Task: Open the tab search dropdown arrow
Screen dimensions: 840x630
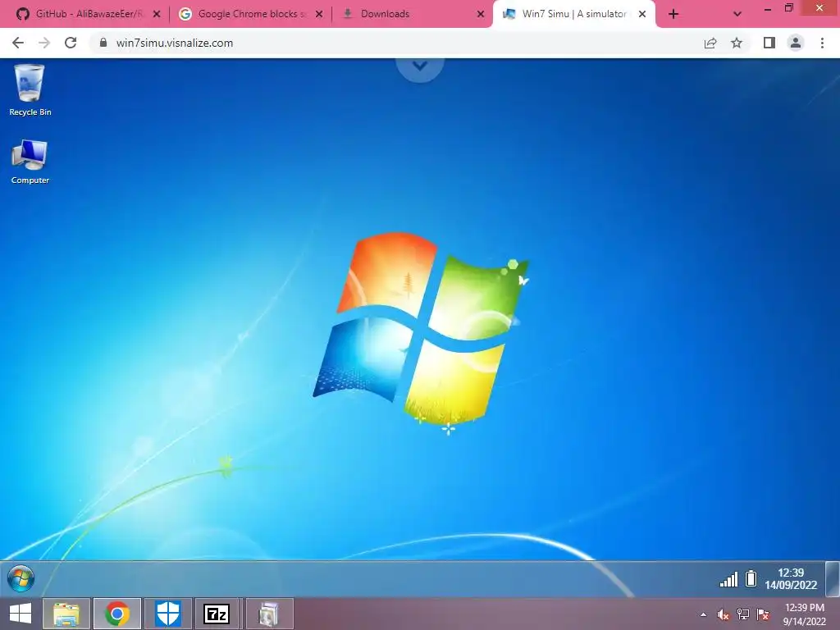Action: (x=737, y=15)
